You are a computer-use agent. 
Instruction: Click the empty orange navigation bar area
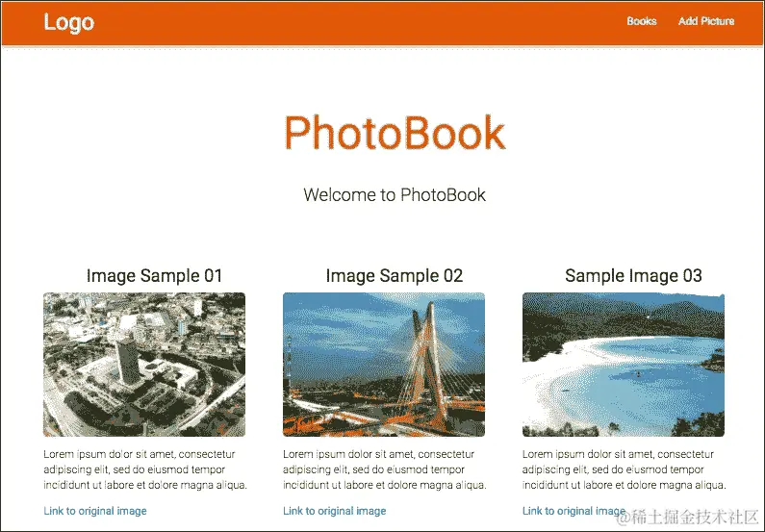(361, 22)
